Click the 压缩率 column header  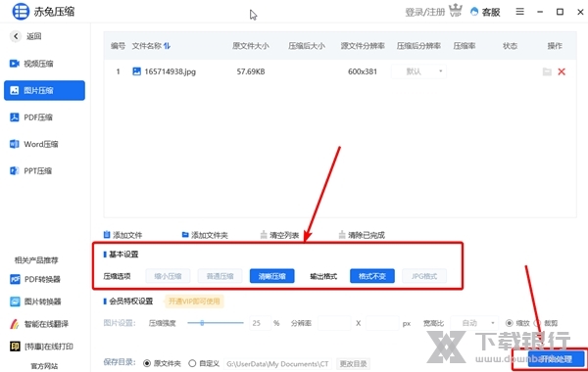click(x=465, y=46)
